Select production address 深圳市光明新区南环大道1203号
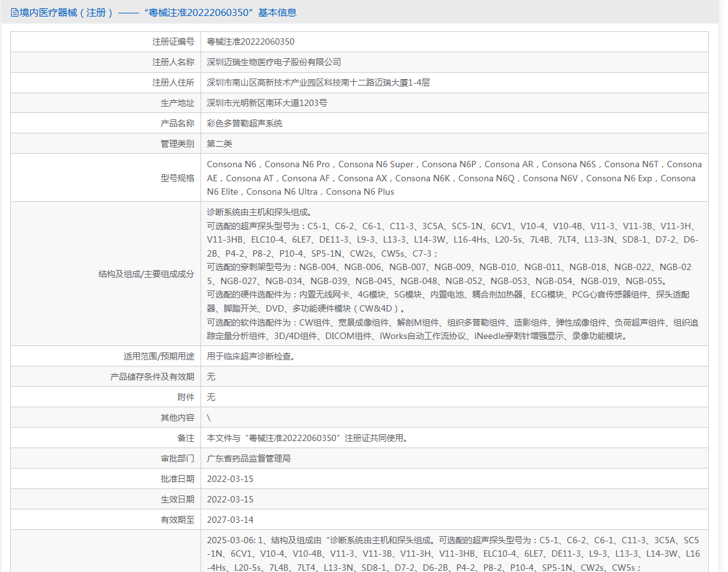 coord(267,103)
